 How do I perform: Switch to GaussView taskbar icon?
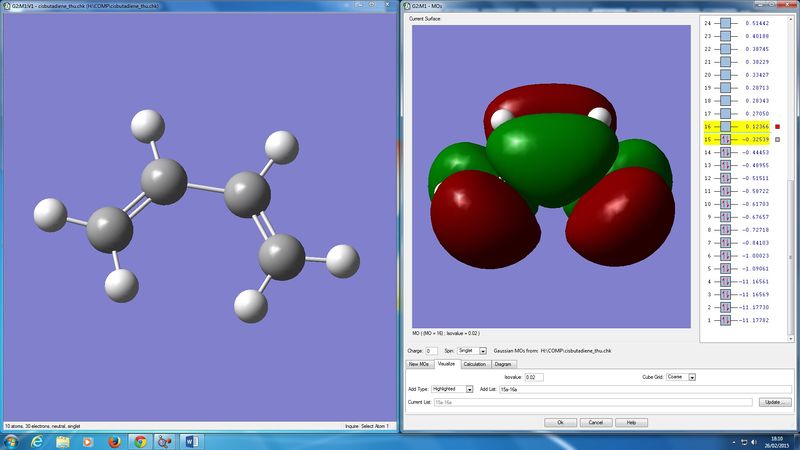[x=166, y=440]
